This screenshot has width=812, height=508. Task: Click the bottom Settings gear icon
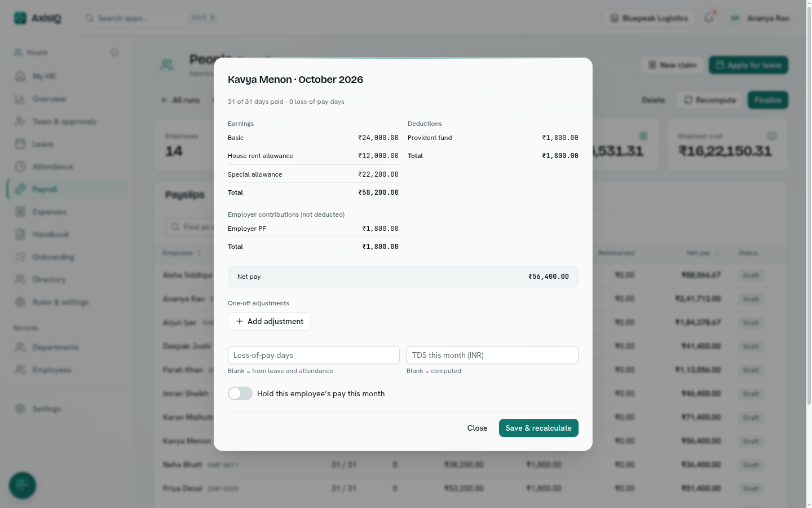tap(20, 409)
